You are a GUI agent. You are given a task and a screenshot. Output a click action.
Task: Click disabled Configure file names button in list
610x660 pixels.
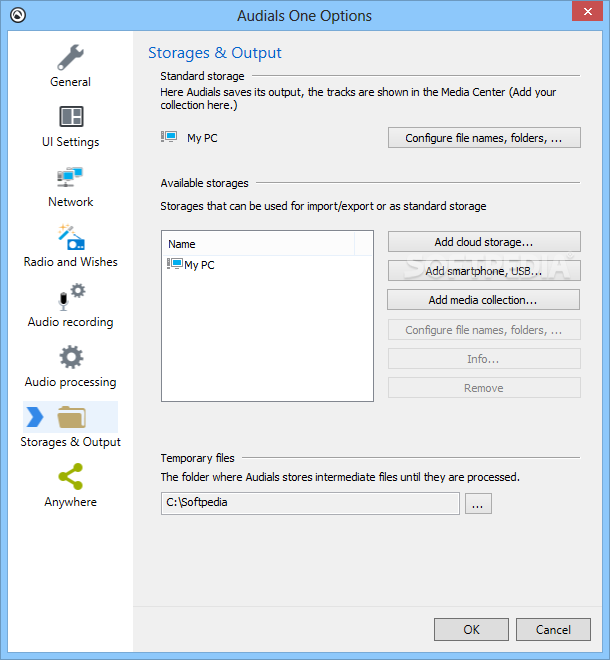click(484, 330)
